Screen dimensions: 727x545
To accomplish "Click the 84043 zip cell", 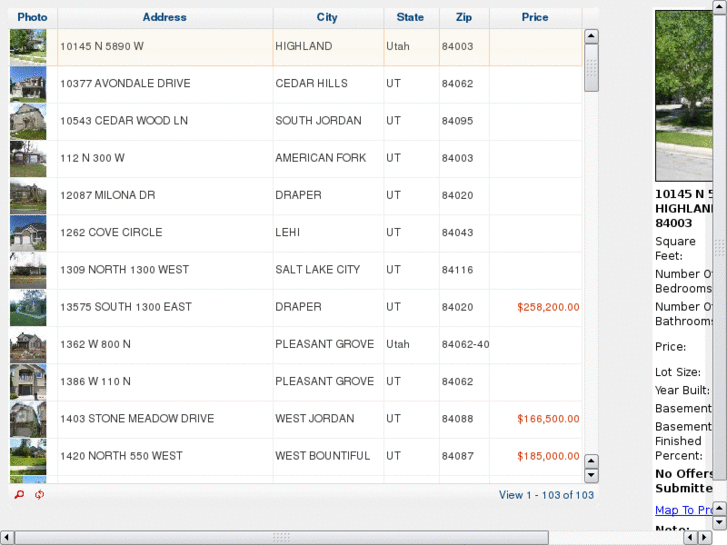I will [465, 232].
